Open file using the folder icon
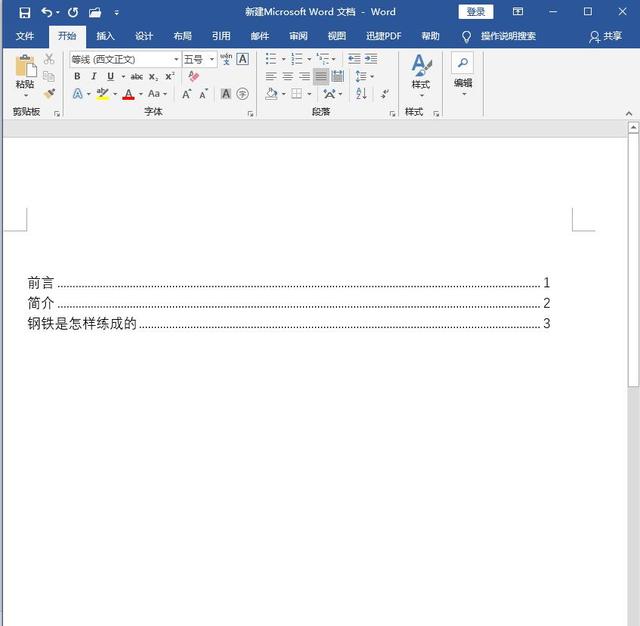 [x=95, y=12]
